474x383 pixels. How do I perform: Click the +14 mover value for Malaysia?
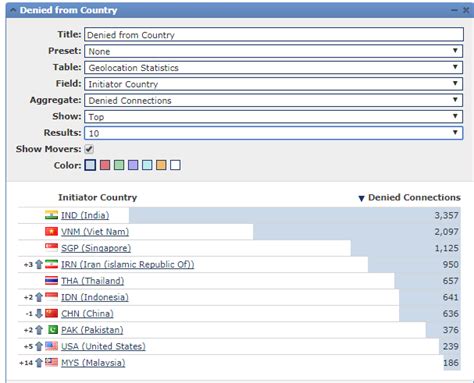point(26,363)
